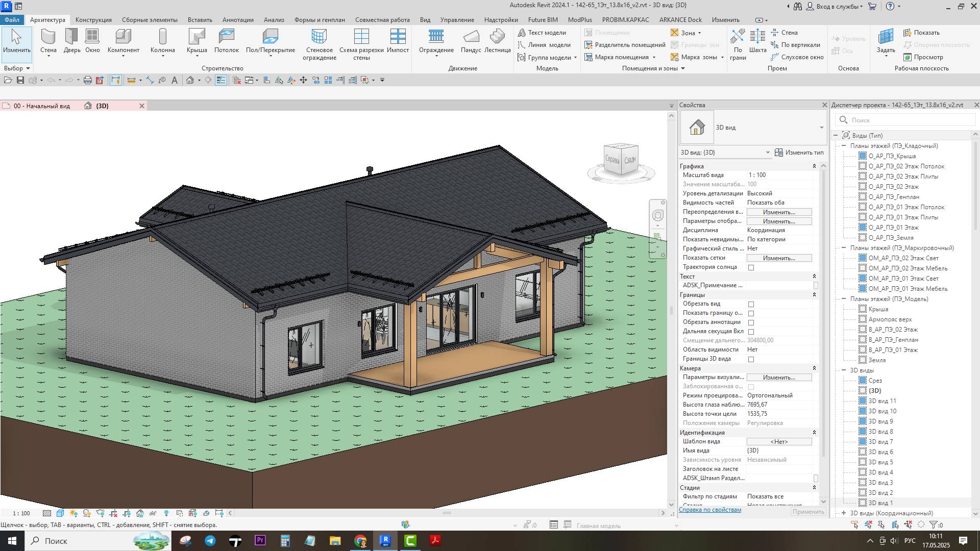980x551 pixels.
Task: Click the Изменить тип button
Action: (x=799, y=153)
